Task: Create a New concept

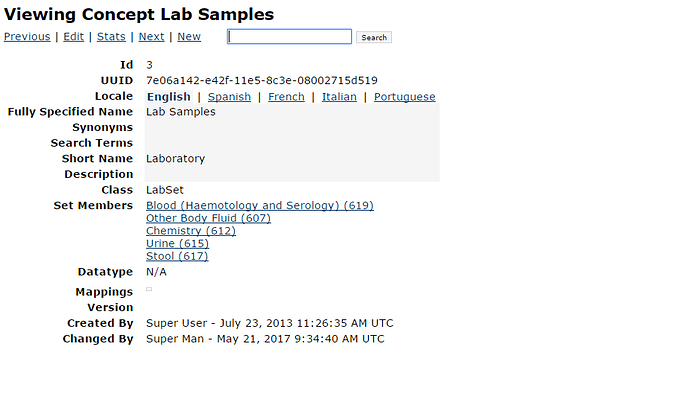Action: [x=189, y=37]
